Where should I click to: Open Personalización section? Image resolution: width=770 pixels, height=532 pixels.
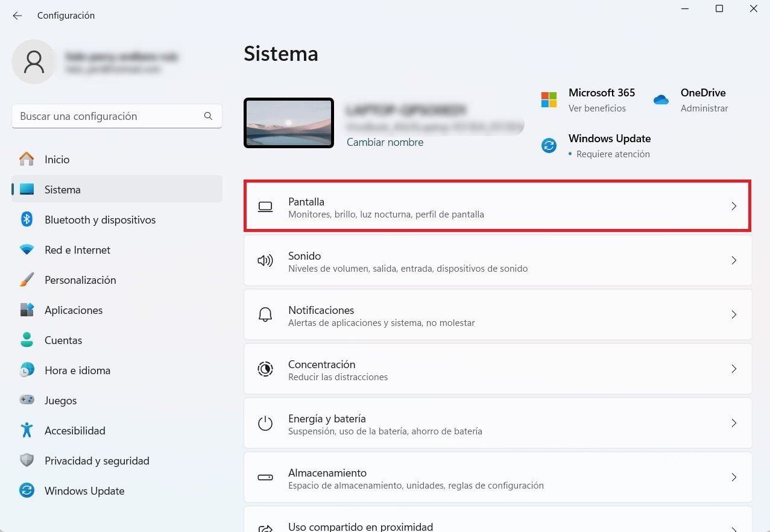coord(117,280)
